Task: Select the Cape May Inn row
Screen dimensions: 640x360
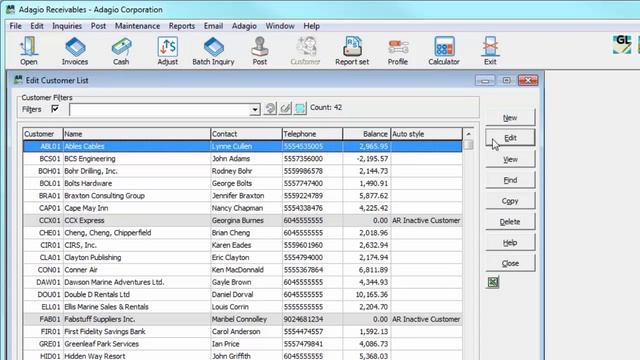Action: tap(242, 208)
